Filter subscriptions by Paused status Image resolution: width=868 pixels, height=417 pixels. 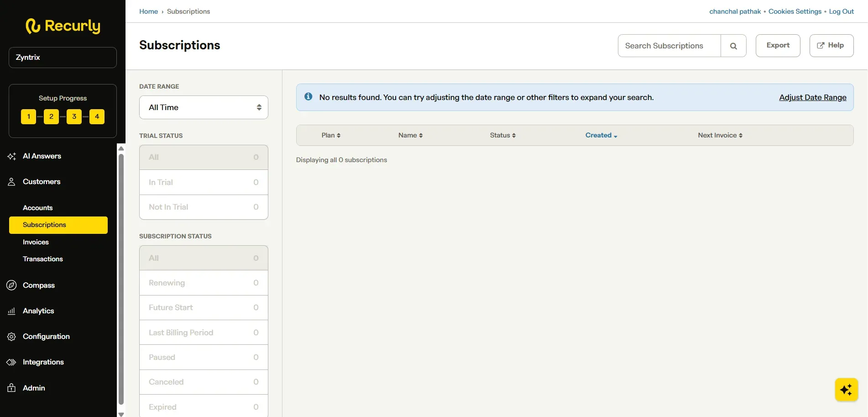pos(203,357)
